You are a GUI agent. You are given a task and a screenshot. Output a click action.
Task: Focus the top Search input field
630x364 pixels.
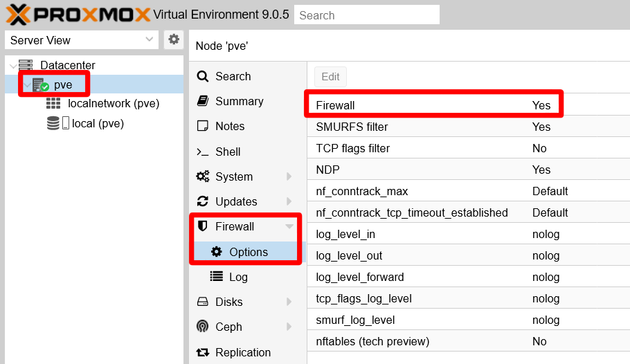pyautogui.click(x=366, y=15)
